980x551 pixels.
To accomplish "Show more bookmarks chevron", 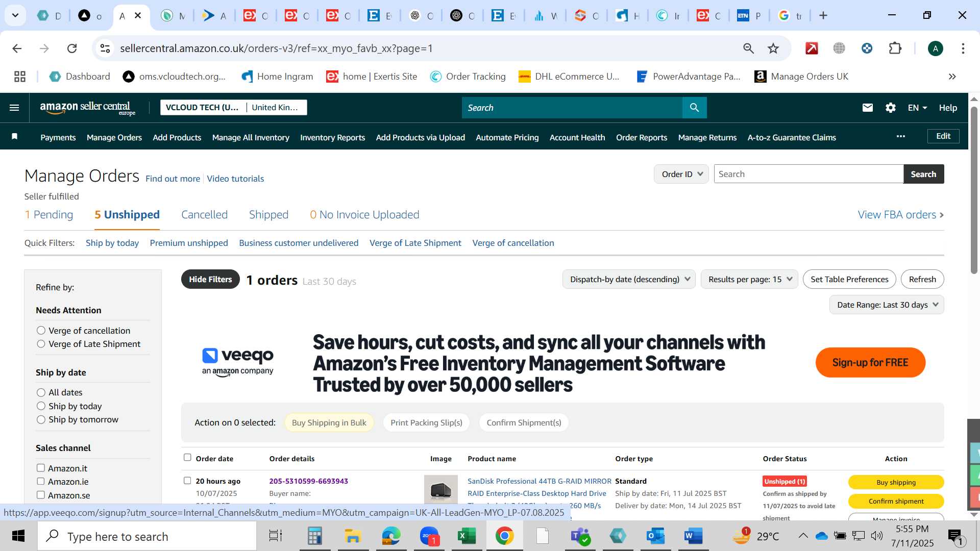I will pyautogui.click(x=952, y=77).
